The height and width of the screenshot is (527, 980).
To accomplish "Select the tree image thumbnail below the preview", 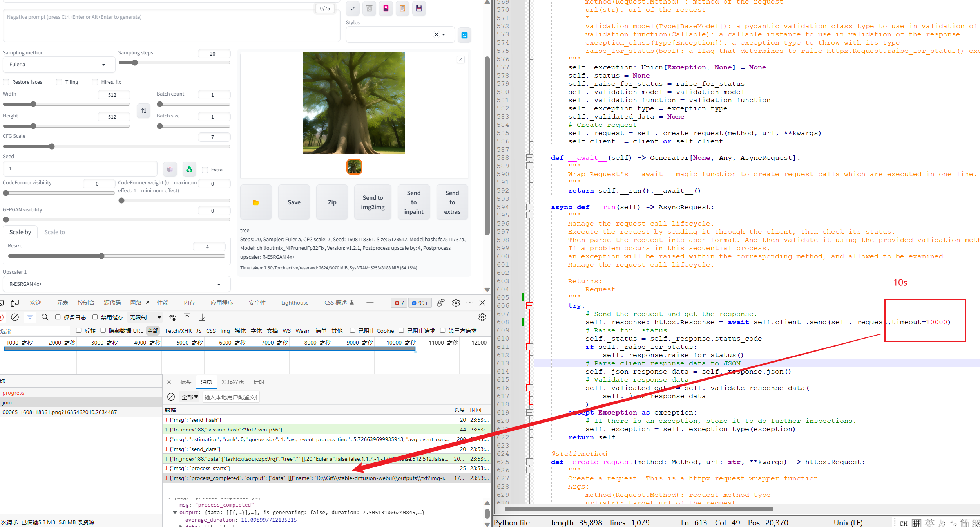I will tap(354, 166).
